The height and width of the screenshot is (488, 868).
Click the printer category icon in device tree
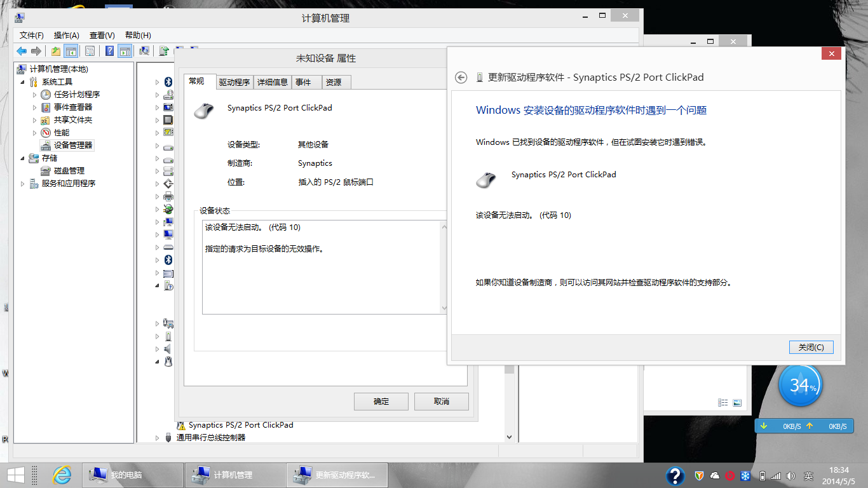pyautogui.click(x=168, y=196)
